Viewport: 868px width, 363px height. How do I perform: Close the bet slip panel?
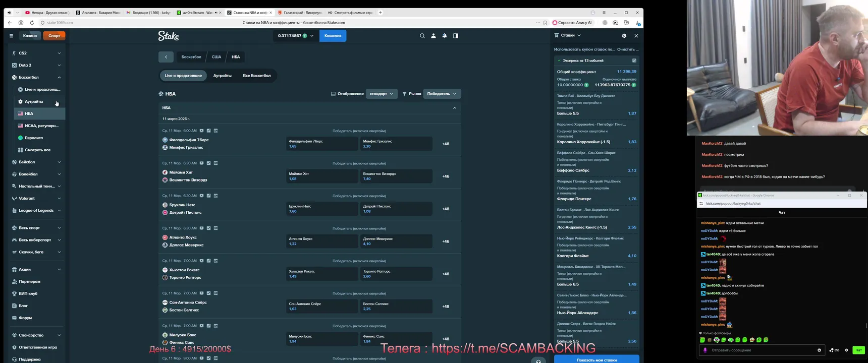click(x=636, y=36)
